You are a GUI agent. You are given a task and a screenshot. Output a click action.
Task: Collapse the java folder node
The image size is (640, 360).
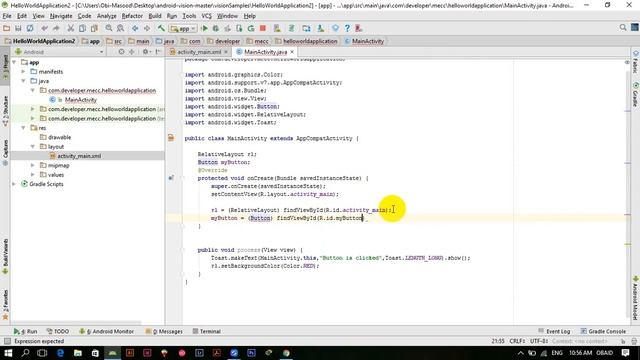pos(23,81)
